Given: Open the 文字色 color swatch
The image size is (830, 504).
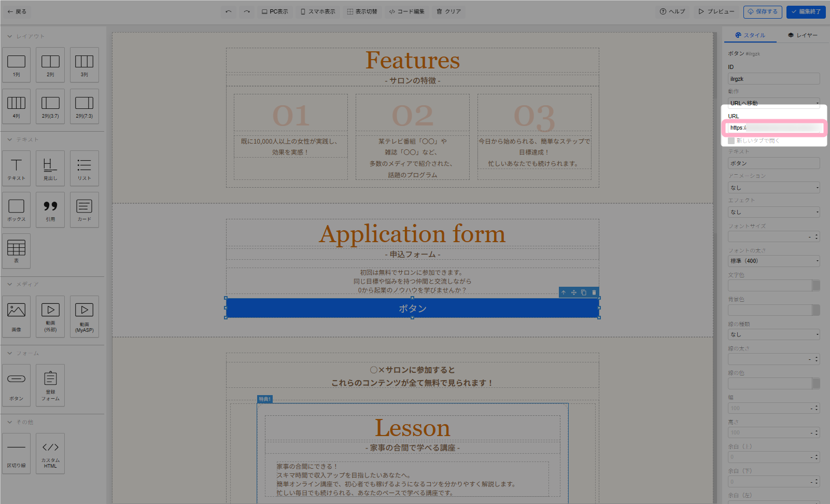Looking at the screenshot, I should point(815,286).
